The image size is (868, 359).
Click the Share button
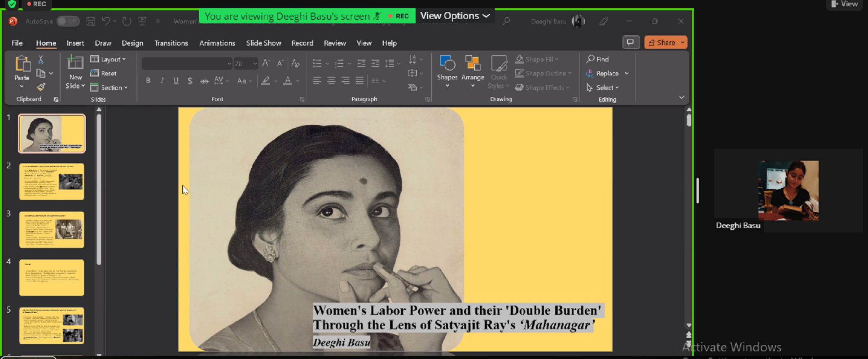point(662,42)
